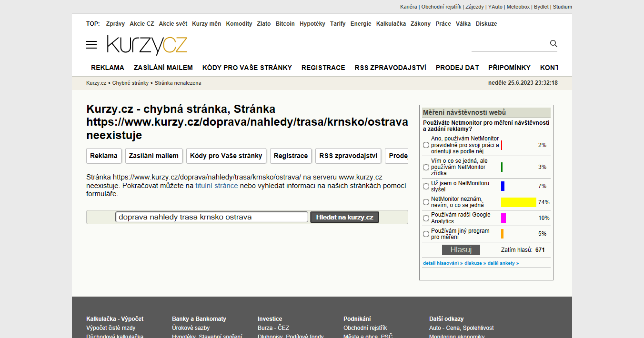Image resolution: width=644 pixels, height=338 pixels.
Task: Click the Registrace box button
Action: [291, 156]
